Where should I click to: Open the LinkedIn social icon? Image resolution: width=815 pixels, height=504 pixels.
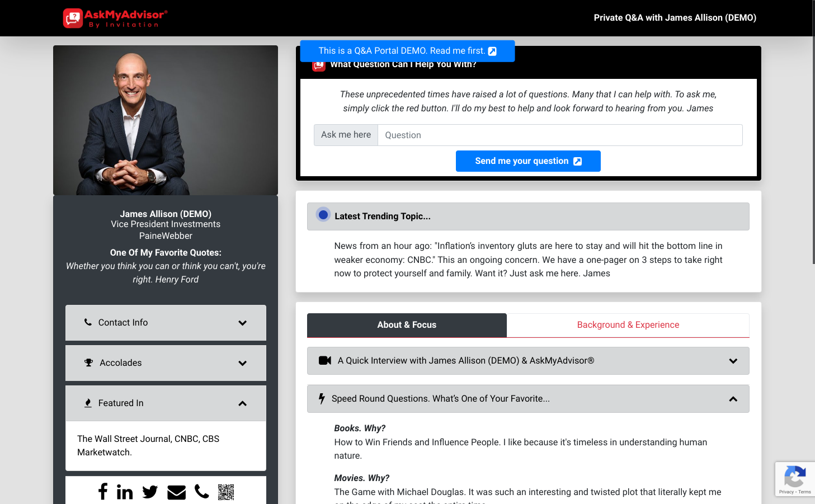[x=125, y=492]
